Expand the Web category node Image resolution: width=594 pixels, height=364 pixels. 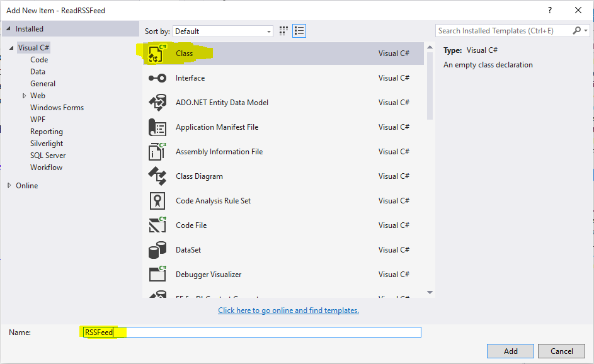click(x=24, y=96)
